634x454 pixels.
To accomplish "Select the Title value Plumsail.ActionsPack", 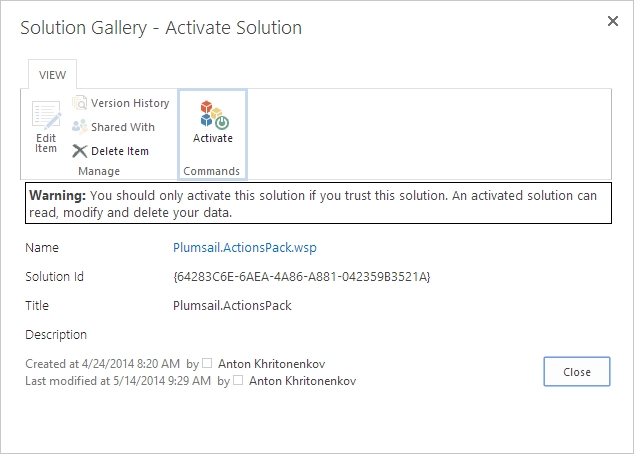I will pyautogui.click(x=232, y=306).
